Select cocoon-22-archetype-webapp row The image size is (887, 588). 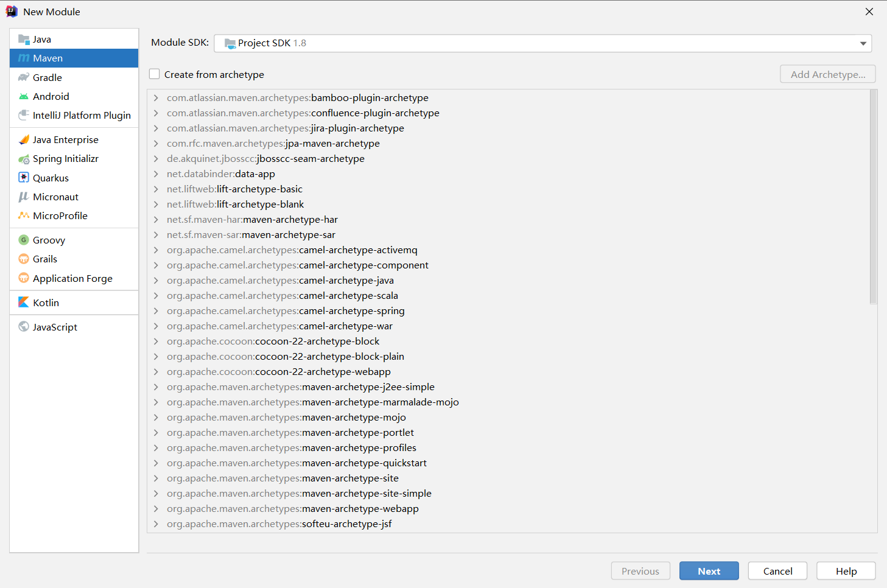click(508, 372)
